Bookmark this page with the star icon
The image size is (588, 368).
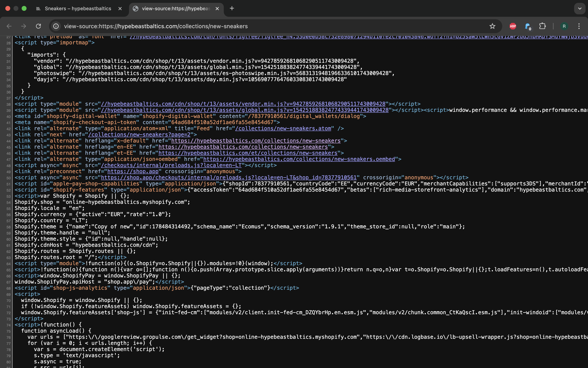click(492, 26)
